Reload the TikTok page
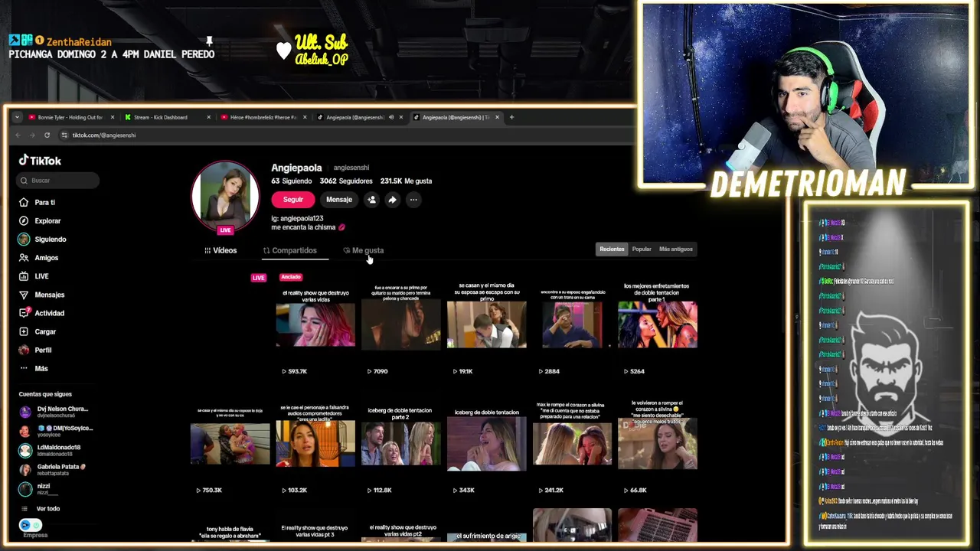This screenshot has width=980, height=551. (47, 135)
